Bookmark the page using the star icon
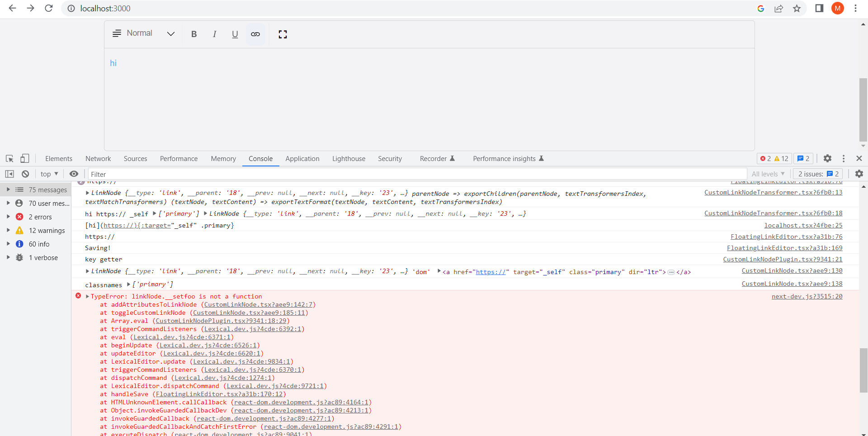This screenshot has width=868, height=436. pyautogui.click(x=797, y=8)
